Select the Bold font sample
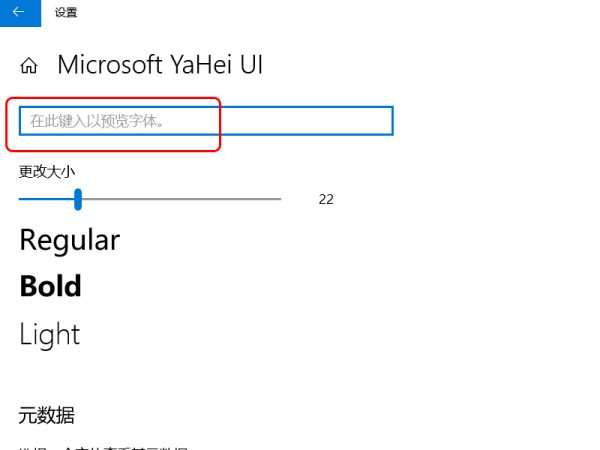Image resolution: width=600 pixels, height=450 pixels. [x=50, y=287]
